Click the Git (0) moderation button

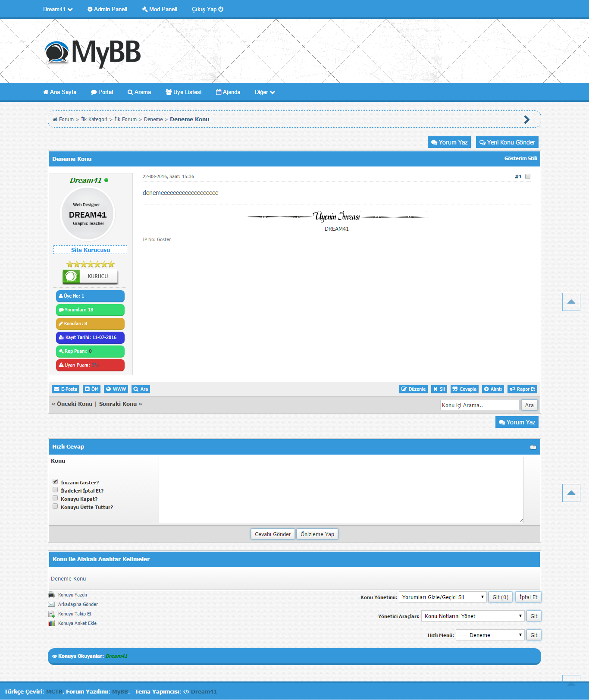[x=500, y=597]
